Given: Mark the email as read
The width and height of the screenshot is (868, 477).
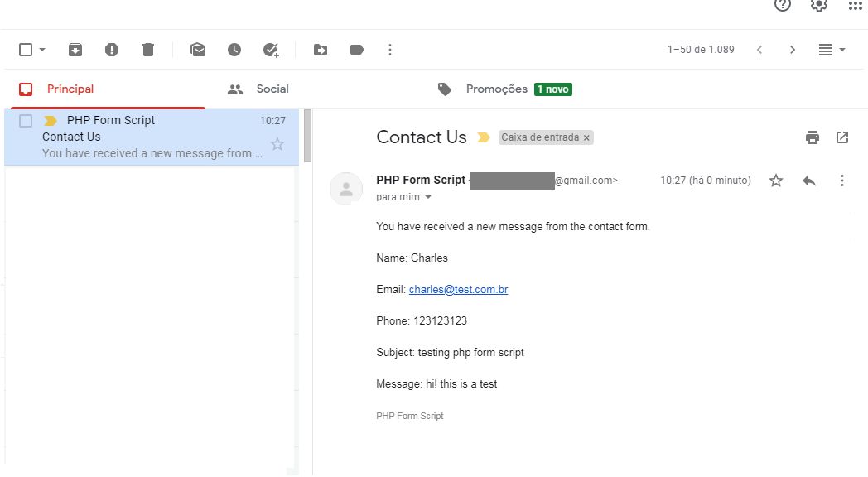Looking at the screenshot, I should pos(198,50).
